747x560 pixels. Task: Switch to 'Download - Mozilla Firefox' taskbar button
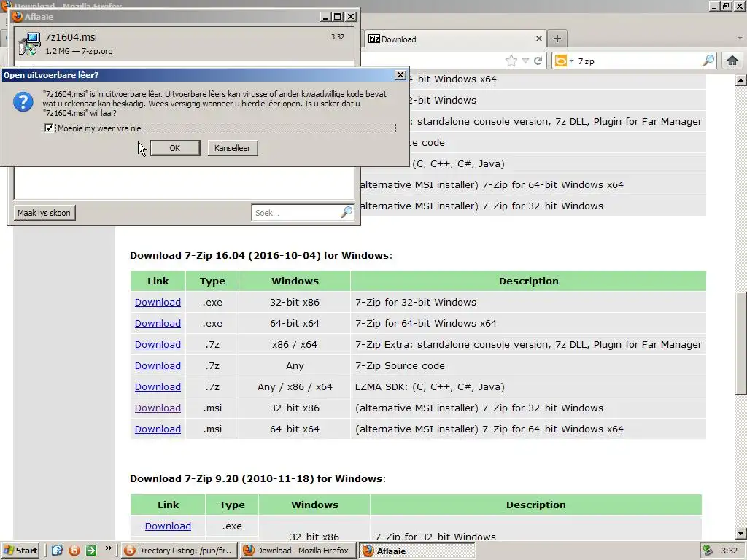point(298,551)
